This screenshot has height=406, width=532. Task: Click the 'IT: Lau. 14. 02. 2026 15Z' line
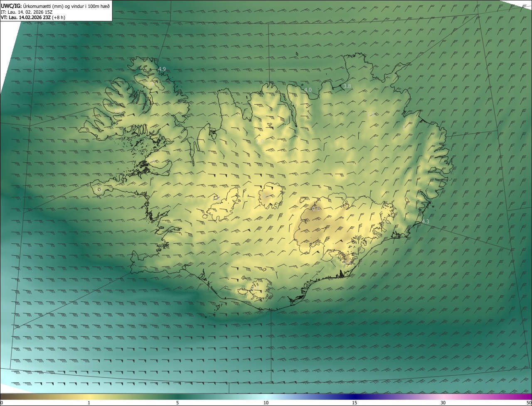tap(27, 12)
